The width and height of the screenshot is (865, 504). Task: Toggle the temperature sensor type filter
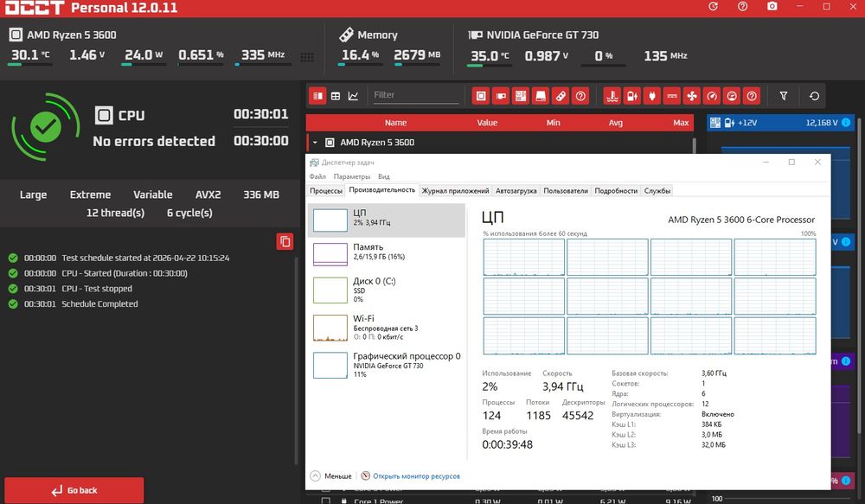click(612, 96)
